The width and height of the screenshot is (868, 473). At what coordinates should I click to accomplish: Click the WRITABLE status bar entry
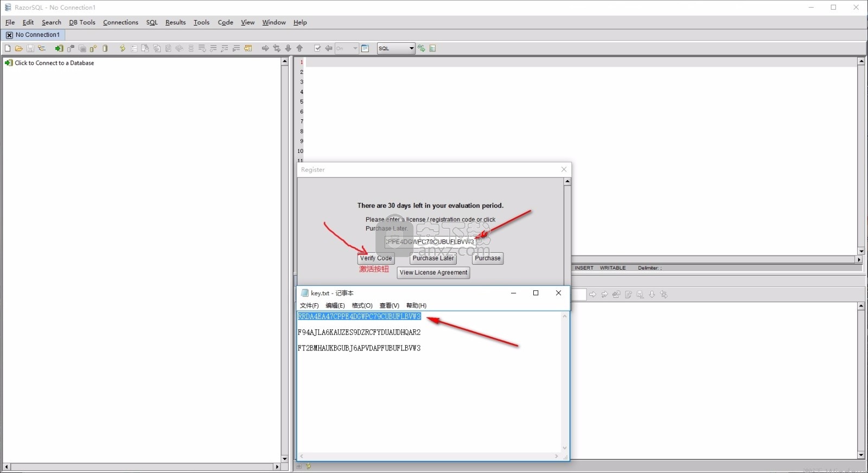point(612,268)
